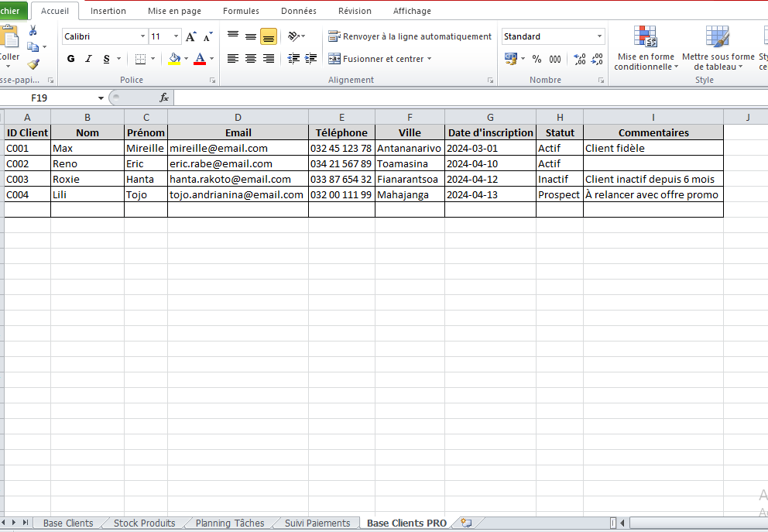
Task: Click the fx insert function icon
Action: coord(164,98)
